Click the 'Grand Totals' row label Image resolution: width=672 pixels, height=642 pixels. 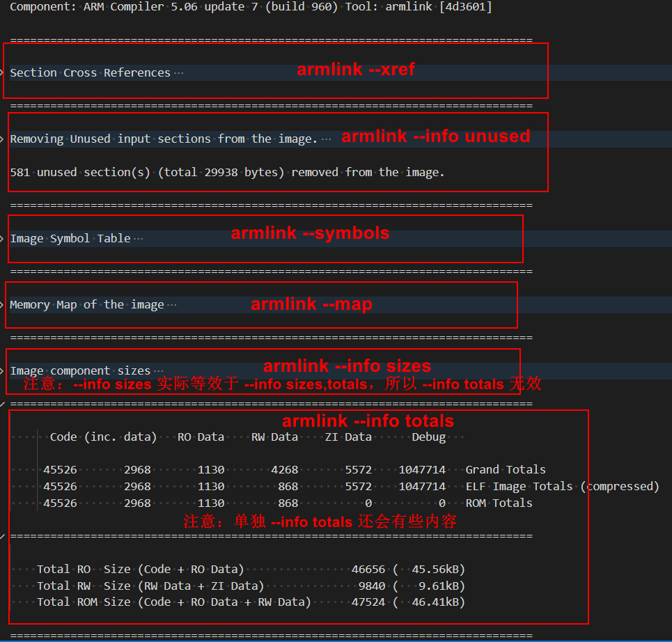(x=506, y=470)
